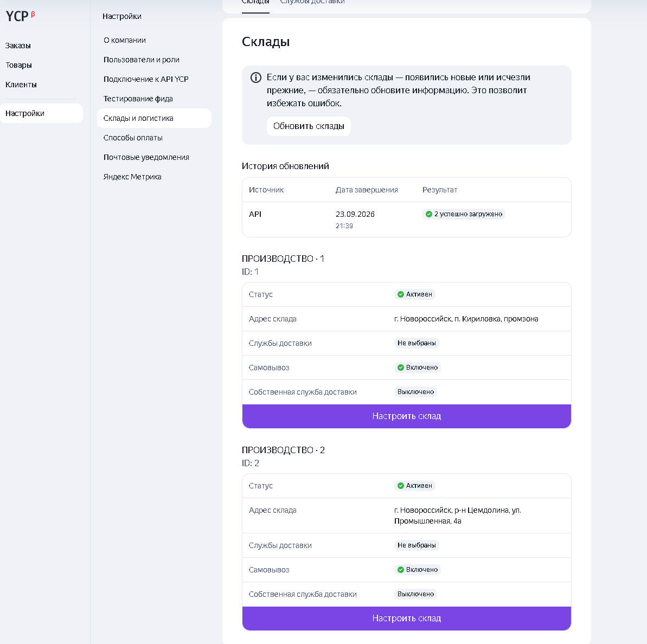Click "Не выбраны" badge for ПРОИЗВОДСТВО · 2
Image resolution: width=647 pixels, height=644 pixels.
point(417,545)
